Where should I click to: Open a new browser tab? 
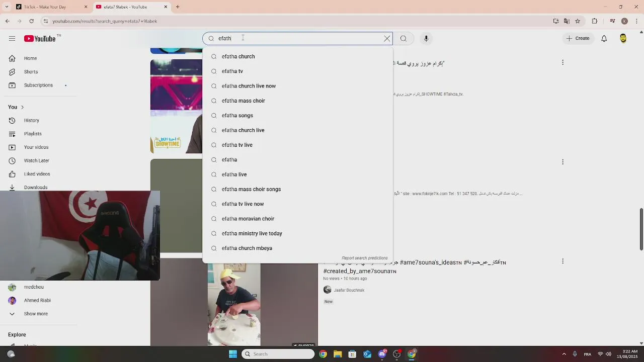click(x=178, y=7)
